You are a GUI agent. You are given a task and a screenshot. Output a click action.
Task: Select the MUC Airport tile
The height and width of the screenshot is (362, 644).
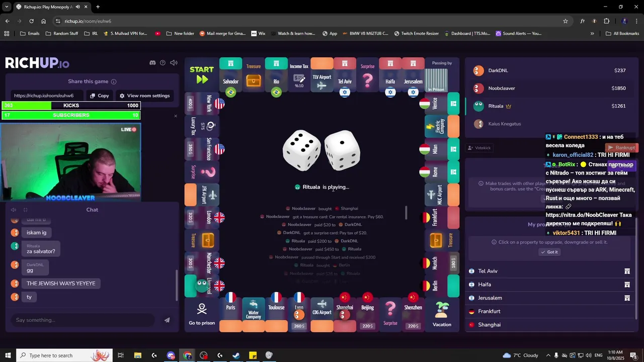point(442,195)
